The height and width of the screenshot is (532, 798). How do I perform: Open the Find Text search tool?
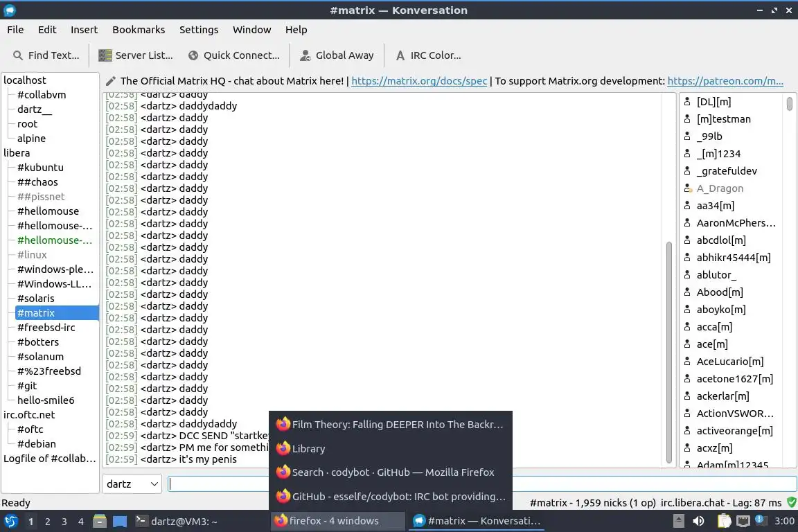pos(46,55)
